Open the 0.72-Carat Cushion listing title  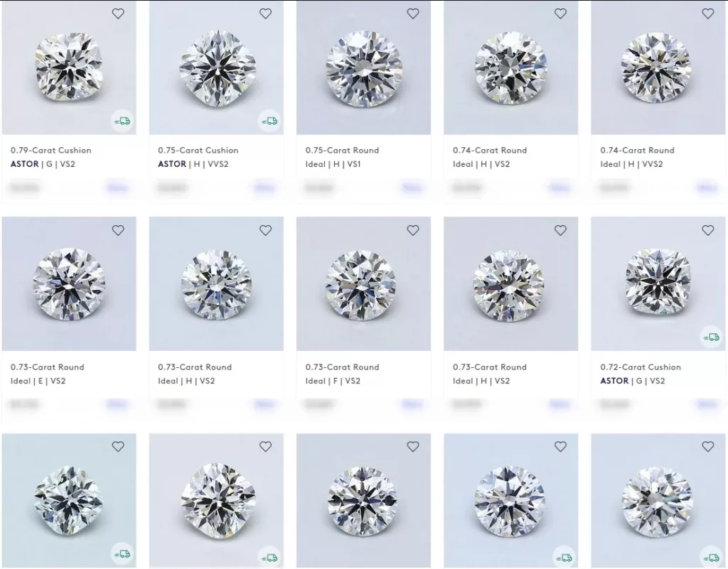pos(641,367)
